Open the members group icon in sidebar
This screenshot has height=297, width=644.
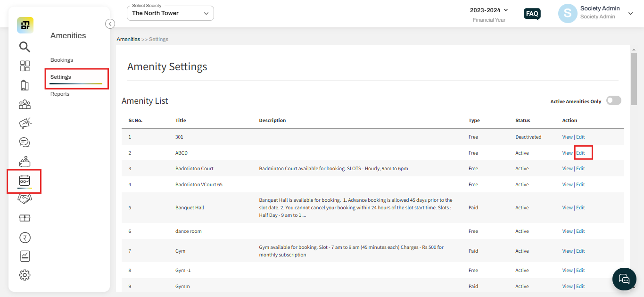pyautogui.click(x=25, y=104)
